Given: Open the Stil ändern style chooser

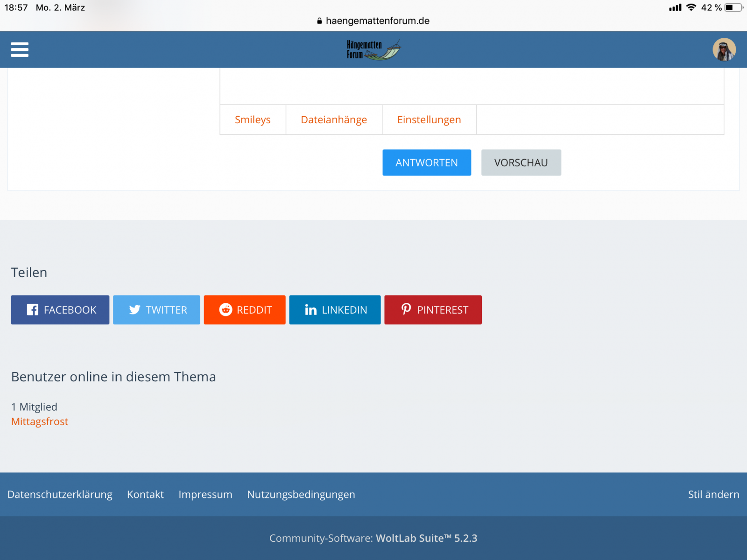Looking at the screenshot, I should [713, 495].
